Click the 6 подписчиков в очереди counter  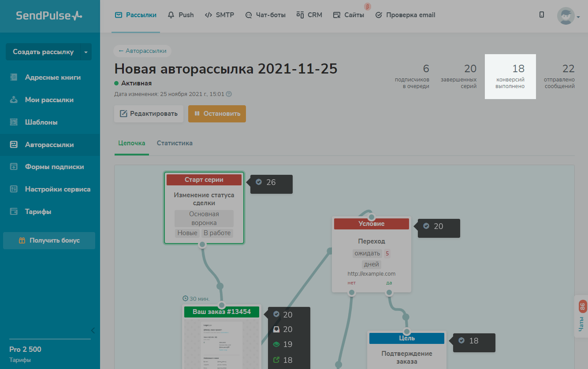pos(413,77)
